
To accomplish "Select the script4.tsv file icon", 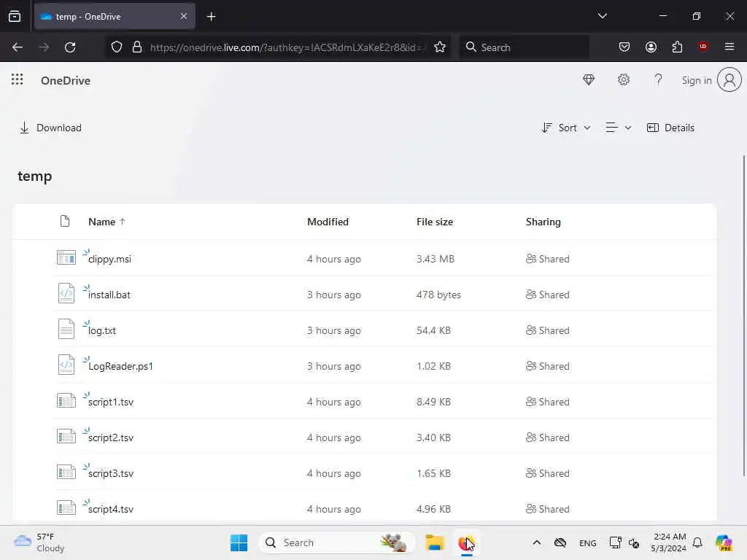I will click(x=66, y=507).
